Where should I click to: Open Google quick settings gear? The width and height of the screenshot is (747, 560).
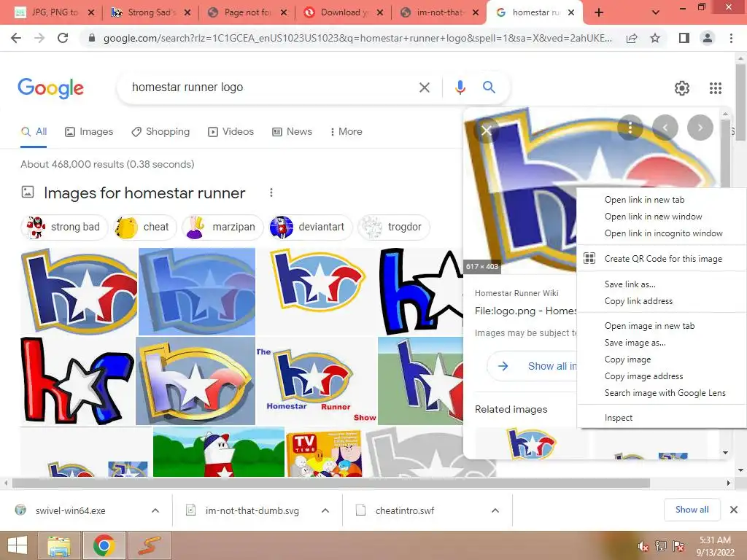682,88
